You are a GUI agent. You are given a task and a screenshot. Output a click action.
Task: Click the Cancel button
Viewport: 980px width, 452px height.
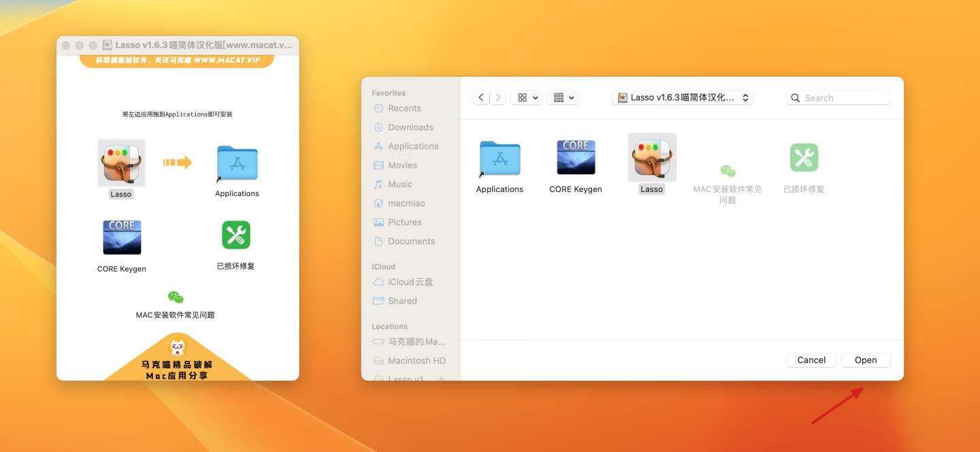point(811,359)
